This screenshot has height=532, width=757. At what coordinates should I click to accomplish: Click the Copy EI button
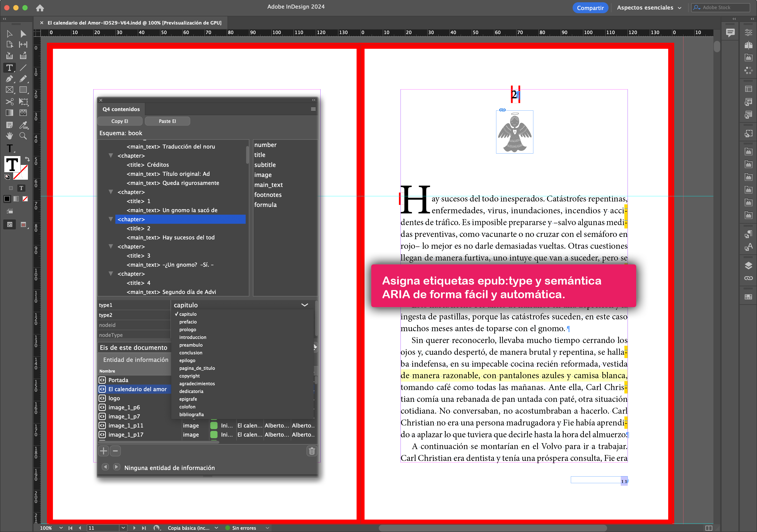pos(120,121)
